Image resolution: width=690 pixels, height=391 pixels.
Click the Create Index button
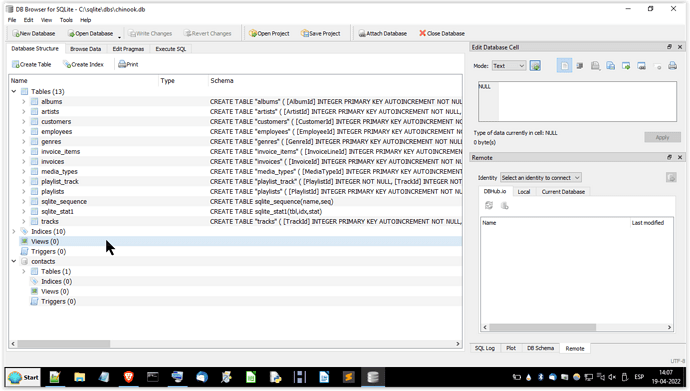tap(84, 64)
